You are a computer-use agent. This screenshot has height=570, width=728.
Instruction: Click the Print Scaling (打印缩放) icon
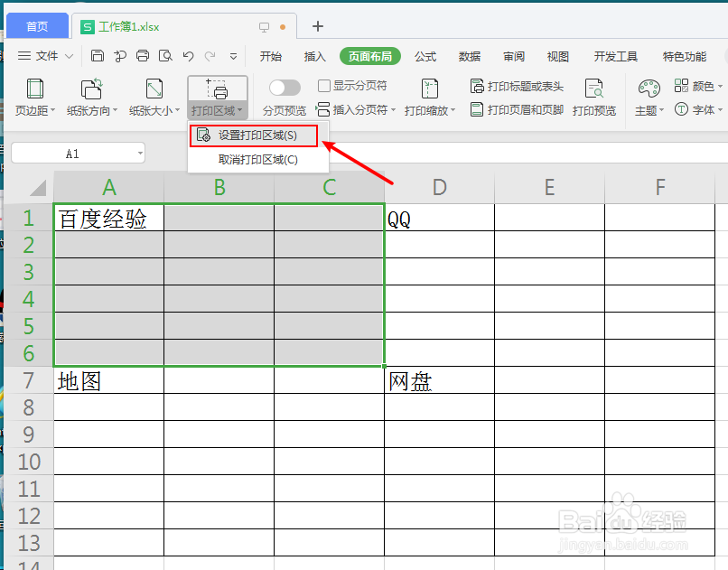pos(429,89)
